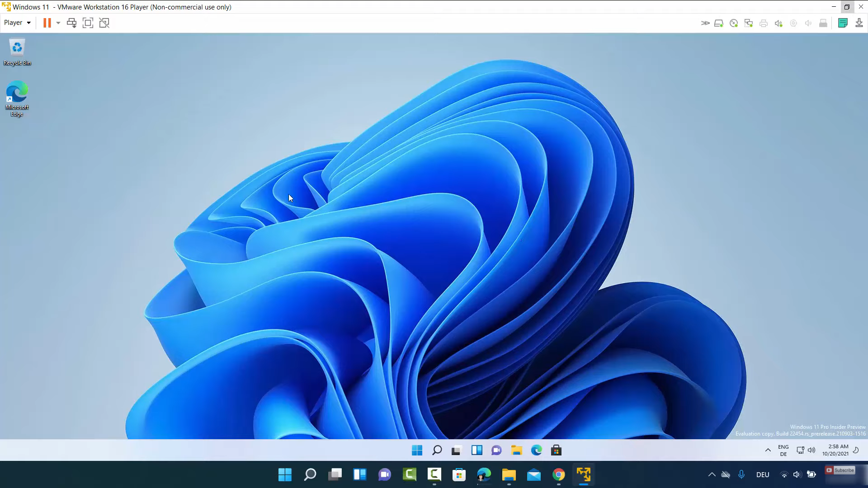Open guest Windows 11 Start menu
The width and height of the screenshot is (868, 488).
pyautogui.click(x=417, y=450)
